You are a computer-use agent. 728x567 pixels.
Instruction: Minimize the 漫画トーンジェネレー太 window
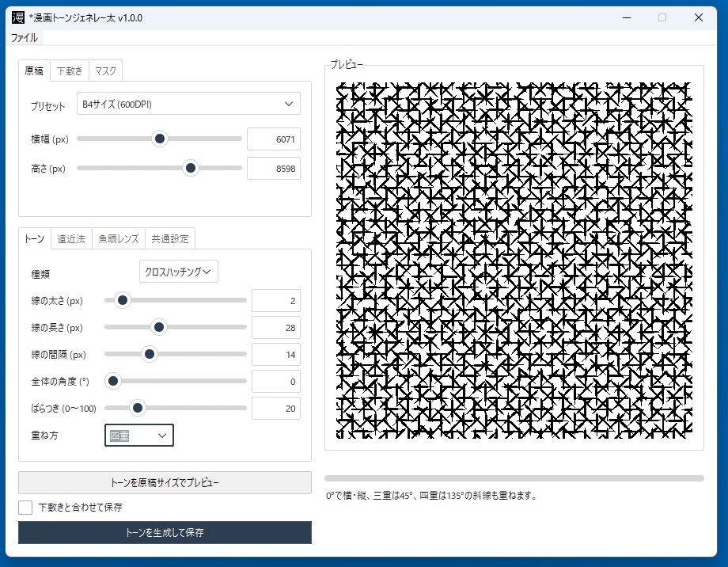point(627,17)
